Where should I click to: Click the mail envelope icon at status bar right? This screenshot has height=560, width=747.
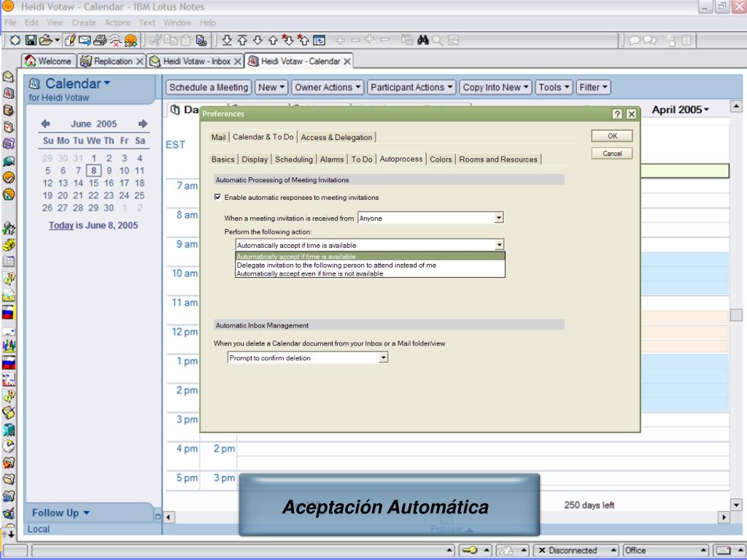click(723, 550)
